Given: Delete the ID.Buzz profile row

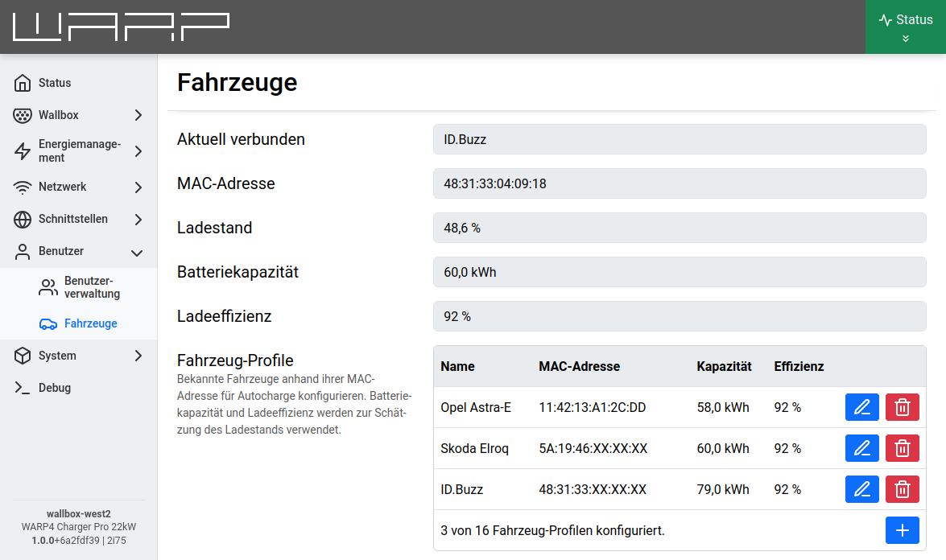Looking at the screenshot, I should click(x=902, y=489).
